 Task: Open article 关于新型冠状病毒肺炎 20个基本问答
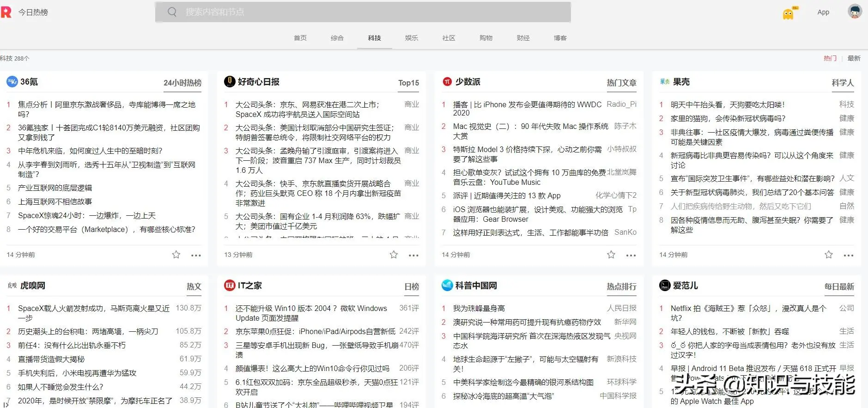click(x=753, y=193)
